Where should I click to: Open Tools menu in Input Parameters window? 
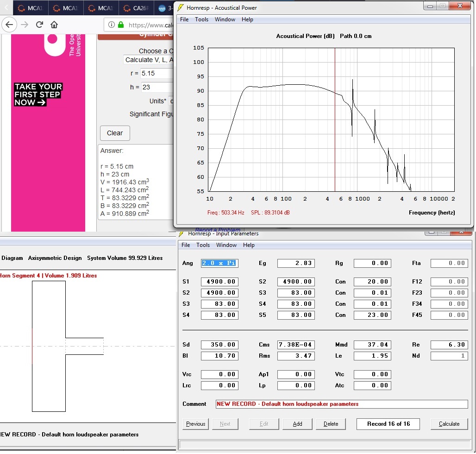click(203, 245)
